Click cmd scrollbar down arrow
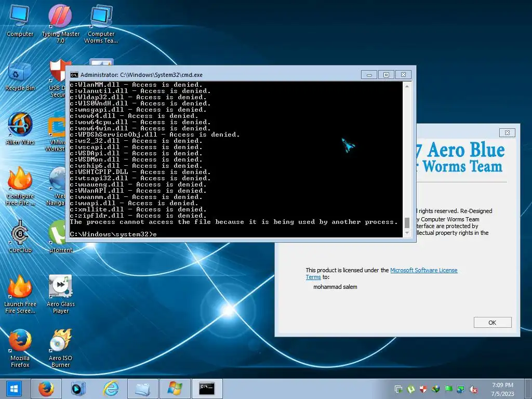 pos(407,233)
